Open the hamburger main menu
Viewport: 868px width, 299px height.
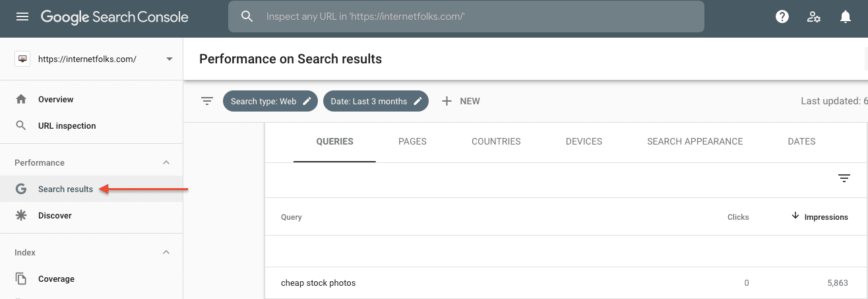click(x=22, y=17)
